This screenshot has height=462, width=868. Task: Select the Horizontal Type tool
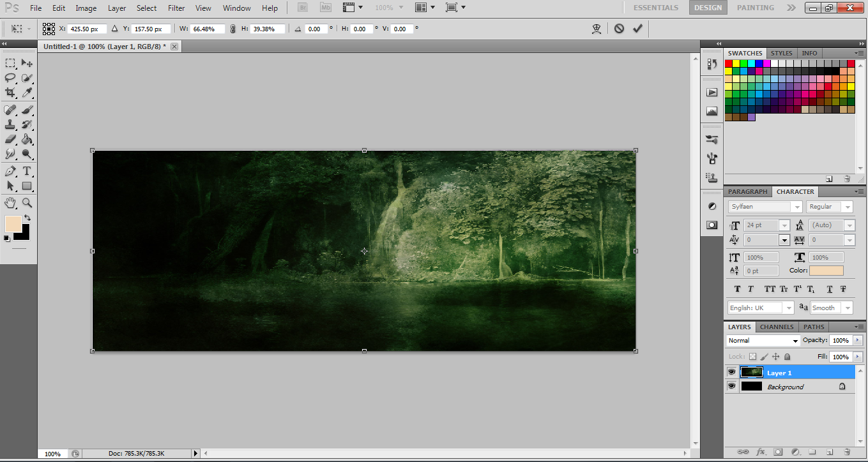pos(27,171)
